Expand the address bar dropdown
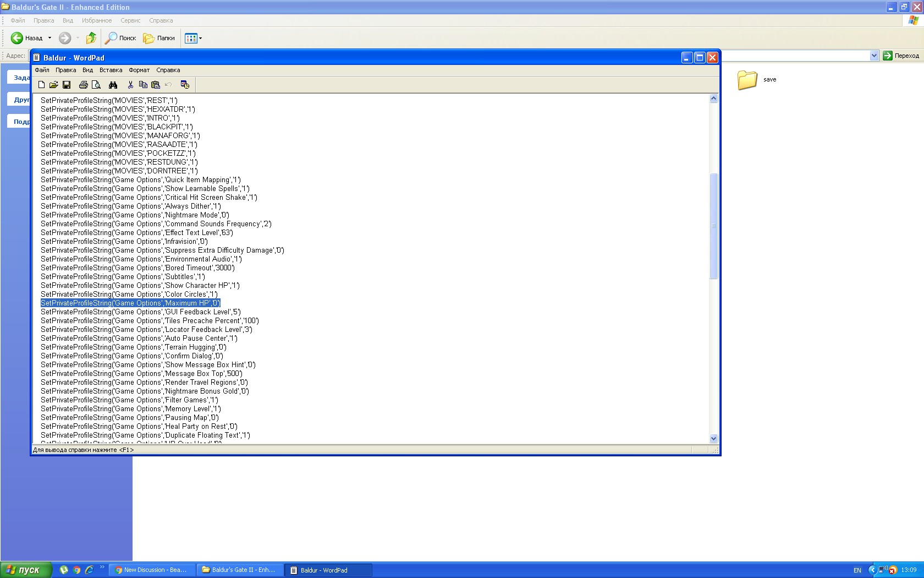Viewport: 924px width, 578px height. 875,56
